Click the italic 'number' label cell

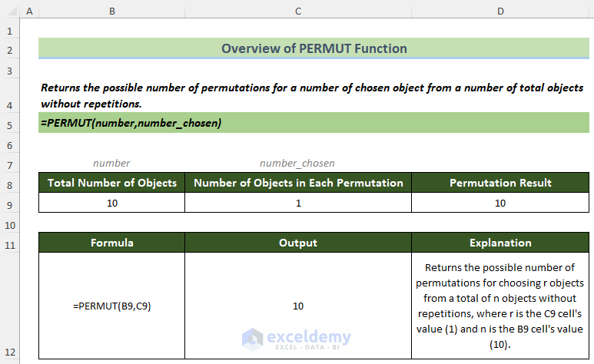[x=111, y=164]
